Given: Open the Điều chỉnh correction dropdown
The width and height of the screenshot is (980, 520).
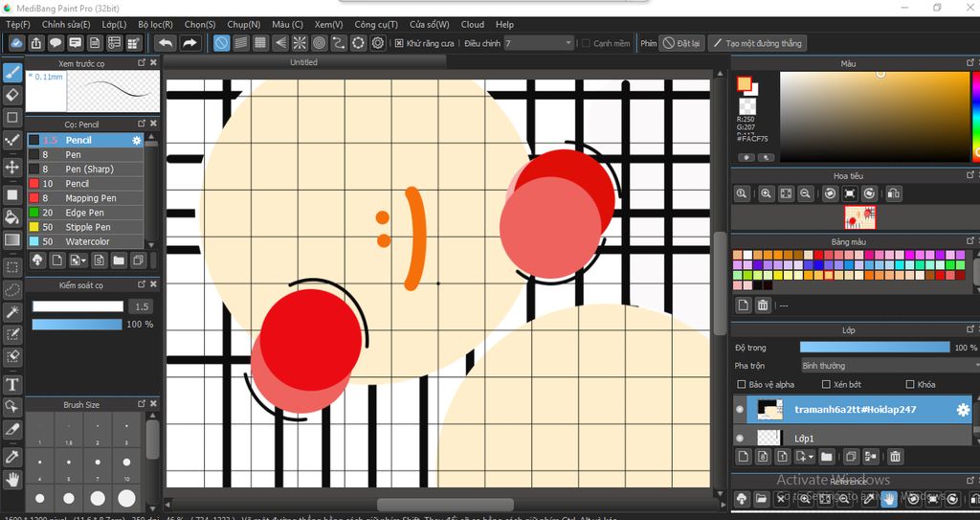Looking at the screenshot, I should [x=538, y=43].
